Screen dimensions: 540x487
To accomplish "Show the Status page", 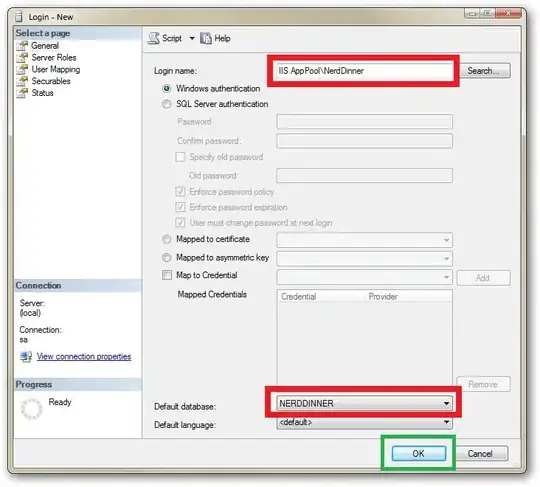I will 42,93.
